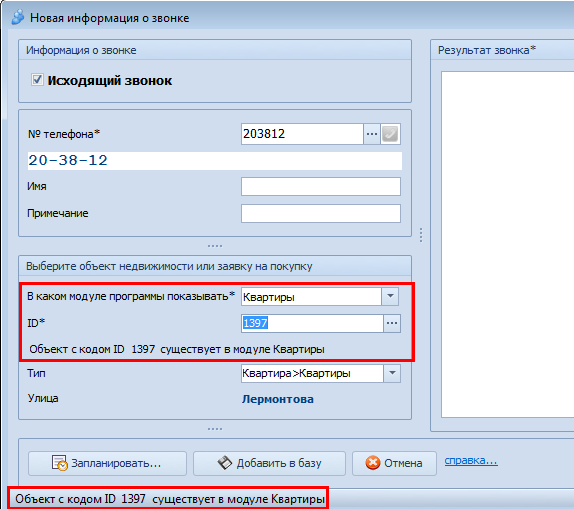Click the red Отмена cross icon
Image resolution: width=574 pixels, height=509 pixels.
click(x=373, y=463)
